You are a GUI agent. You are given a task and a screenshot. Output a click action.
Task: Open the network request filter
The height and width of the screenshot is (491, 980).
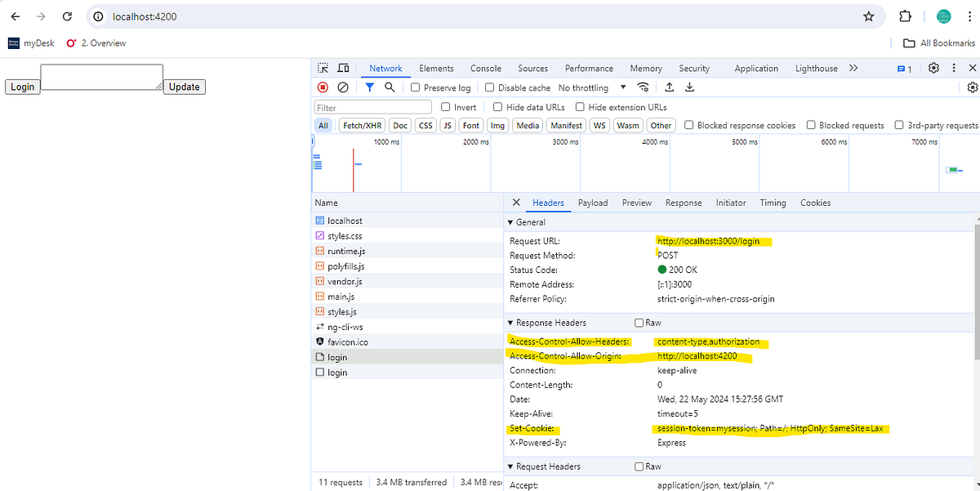369,87
